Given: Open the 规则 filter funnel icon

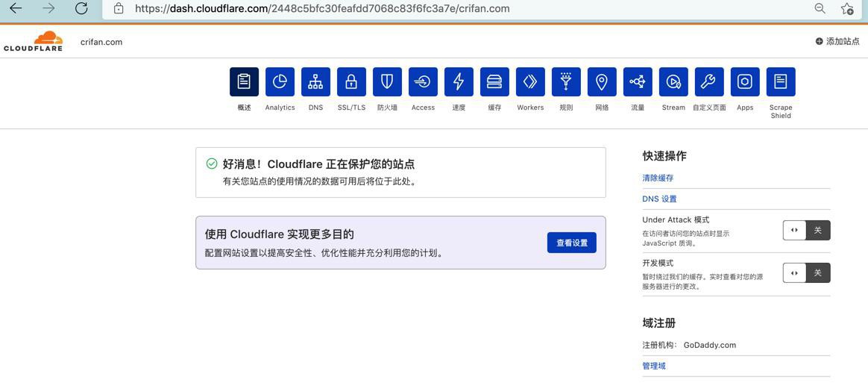Looking at the screenshot, I should click(566, 82).
